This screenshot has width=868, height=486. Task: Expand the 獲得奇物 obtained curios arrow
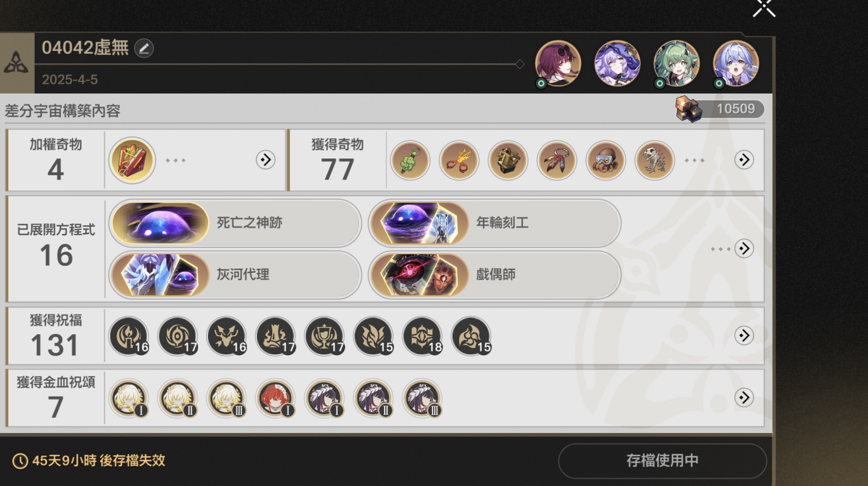click(x=744, y=160)
